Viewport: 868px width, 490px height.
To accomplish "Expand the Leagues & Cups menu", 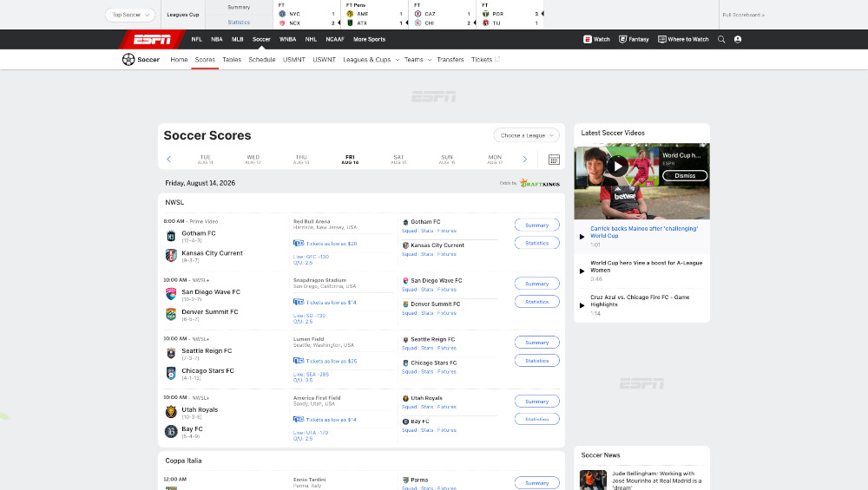I will coord(371,60).
